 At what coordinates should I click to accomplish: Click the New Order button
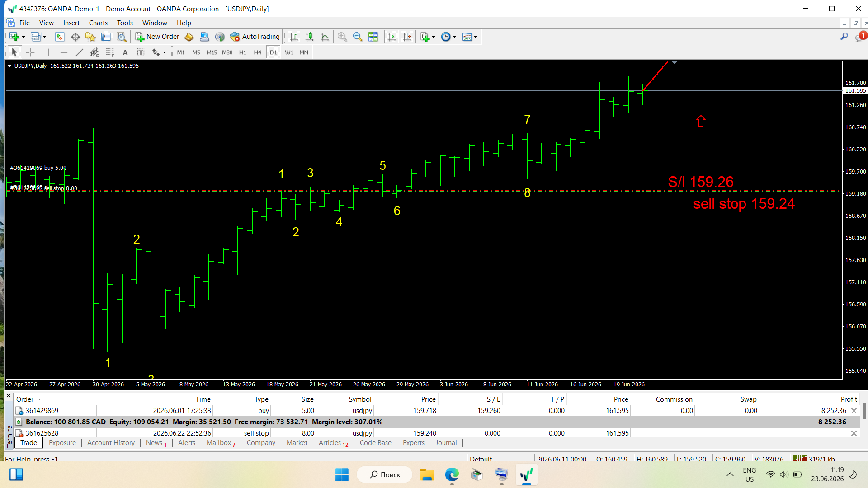click(157, 37)
